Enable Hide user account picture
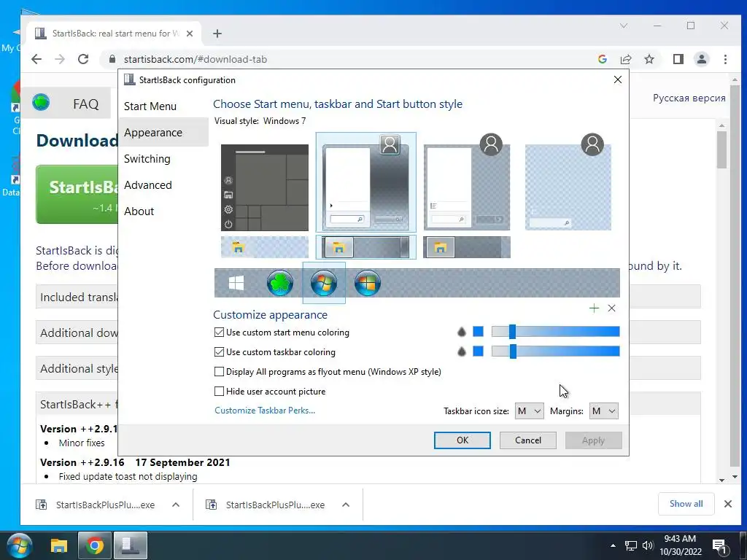 tap(219, 392)
